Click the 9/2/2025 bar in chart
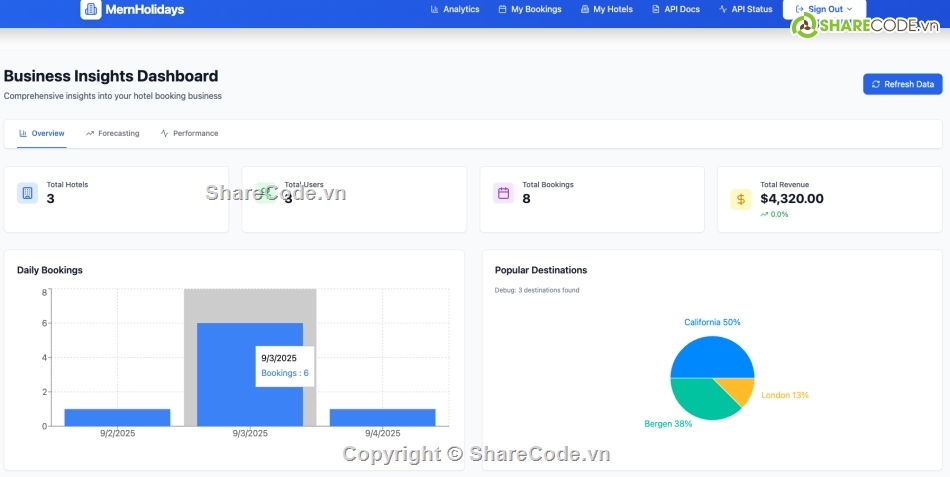The height and width of the screenshot is (477, 950). click(x=117, y=417)
